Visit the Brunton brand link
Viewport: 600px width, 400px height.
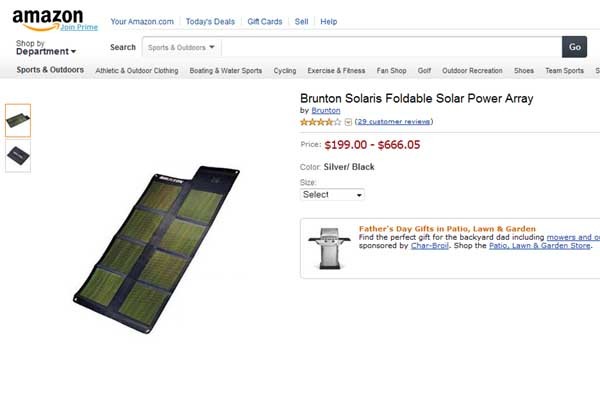point(326,110)
